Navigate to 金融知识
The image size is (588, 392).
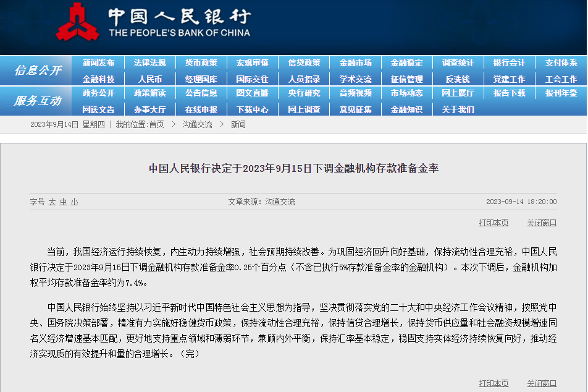click(x=407, y=109)
